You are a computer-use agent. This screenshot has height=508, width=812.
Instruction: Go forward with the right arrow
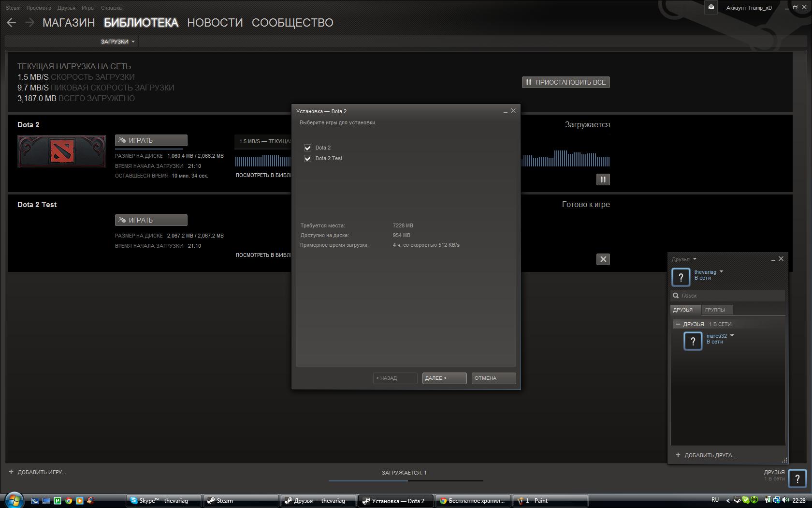pyautogui.click(x=29, y=23)
